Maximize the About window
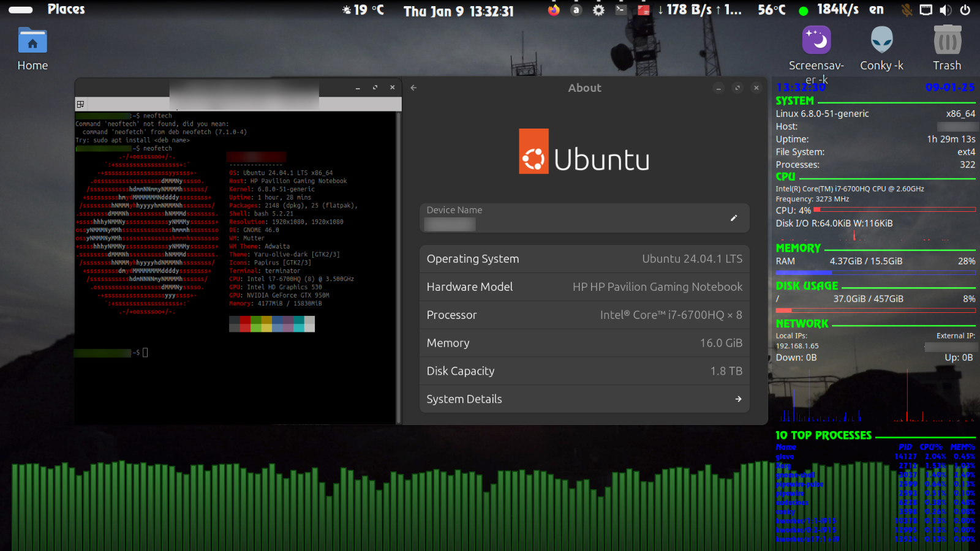Screen dimensions: 980x551 737,88
